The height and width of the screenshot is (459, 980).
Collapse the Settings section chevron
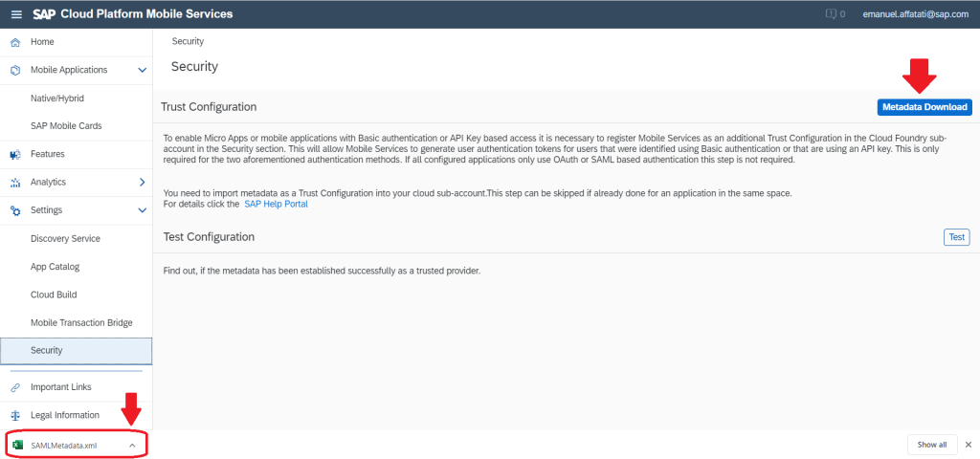point(142,210)
